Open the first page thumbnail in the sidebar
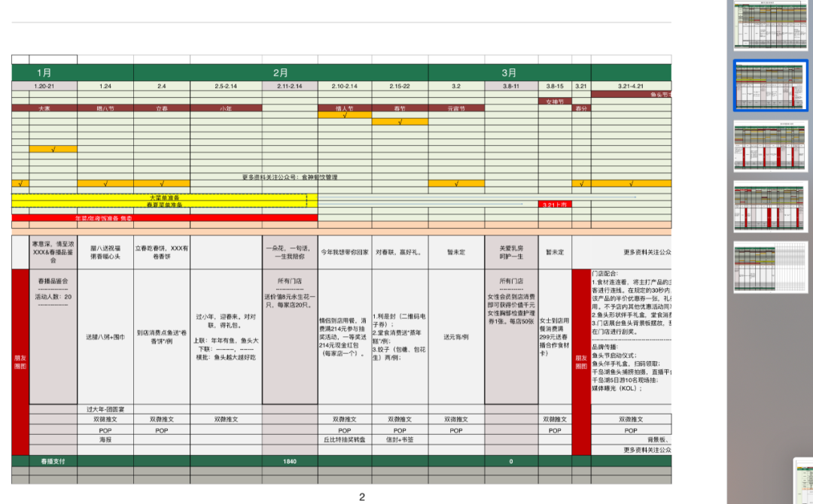Image resolution: width=813 pixels, height=504 pixels. click(x=771, y=26)
